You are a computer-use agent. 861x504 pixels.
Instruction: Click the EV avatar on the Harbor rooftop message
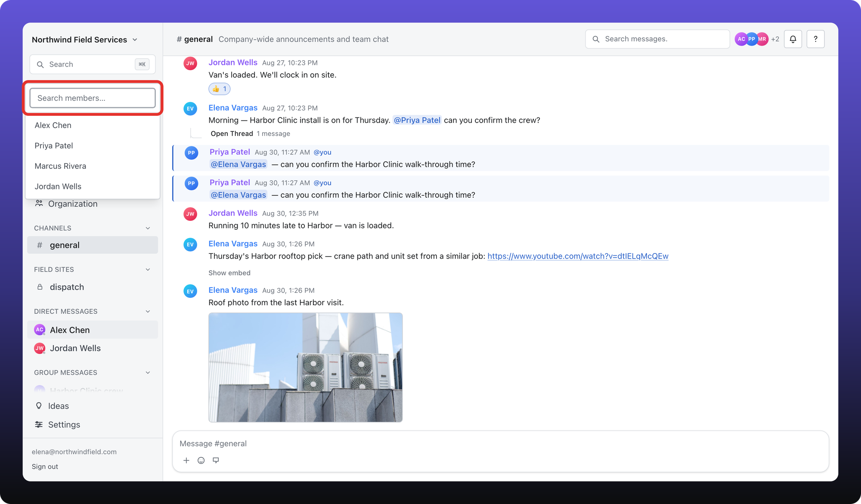(190, 244)
